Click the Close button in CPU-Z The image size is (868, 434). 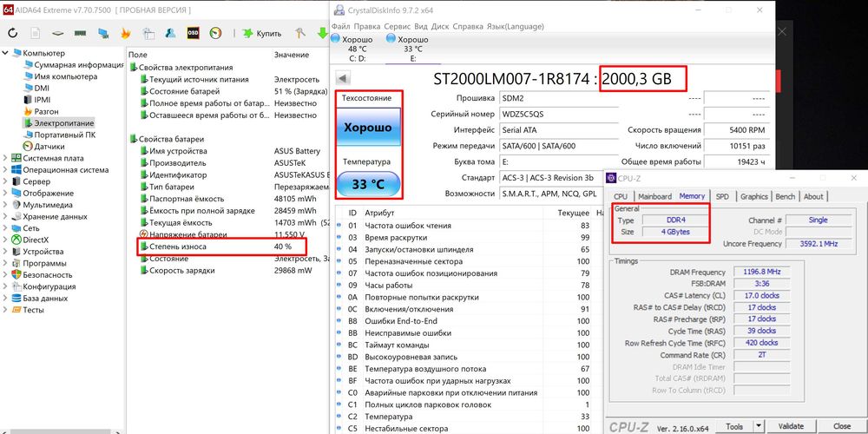tap(841, 426)
